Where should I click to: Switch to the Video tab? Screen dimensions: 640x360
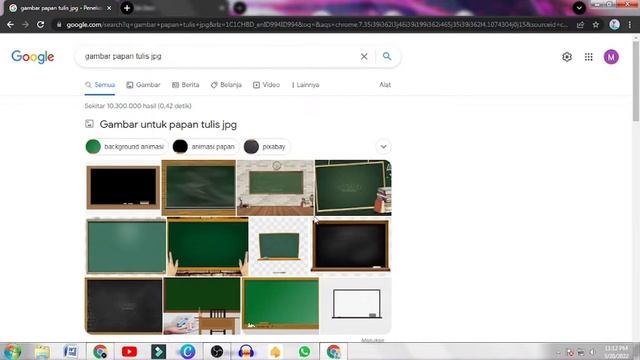coord(267,85)
